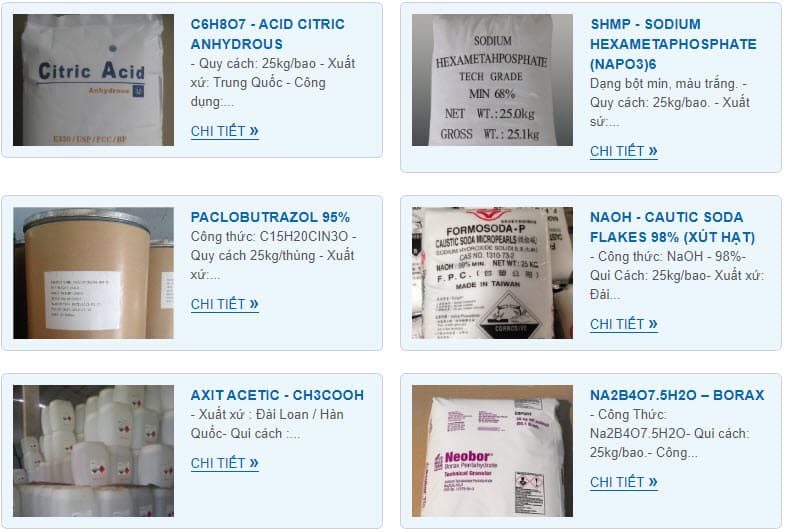Open the Formosoda-P caustic soda bag photo
This screenshot has width=786, height=532.
pos(492,273)
